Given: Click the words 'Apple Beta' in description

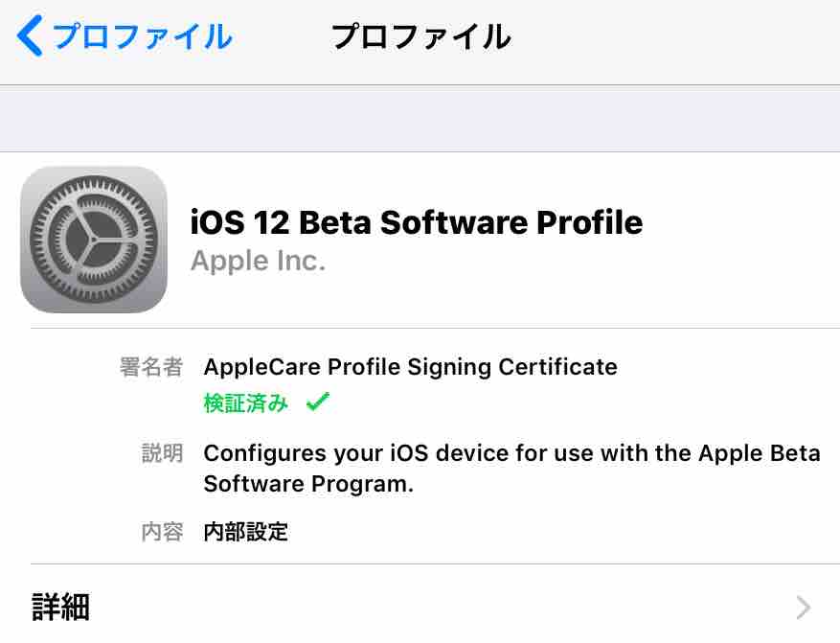Looking at the screenshot, I should [759, 453].
